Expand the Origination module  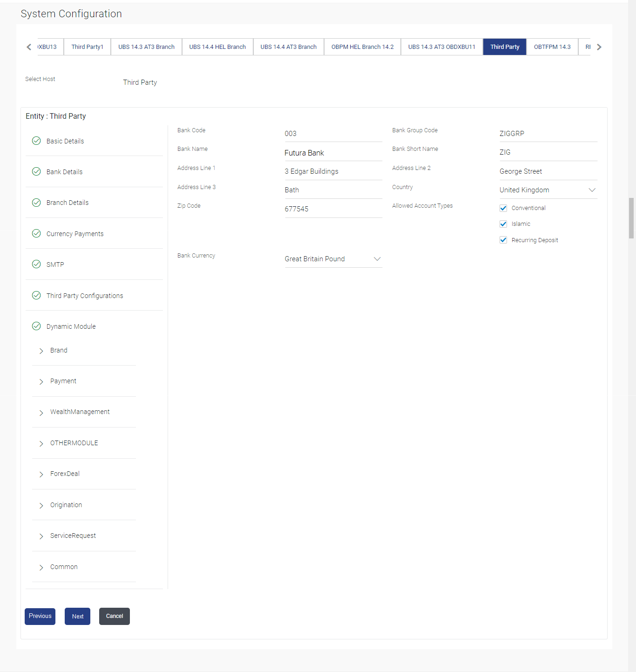click(41, 505)
